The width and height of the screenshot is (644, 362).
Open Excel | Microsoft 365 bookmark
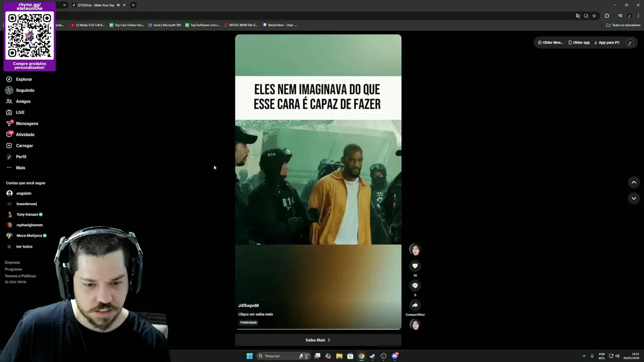165,25
